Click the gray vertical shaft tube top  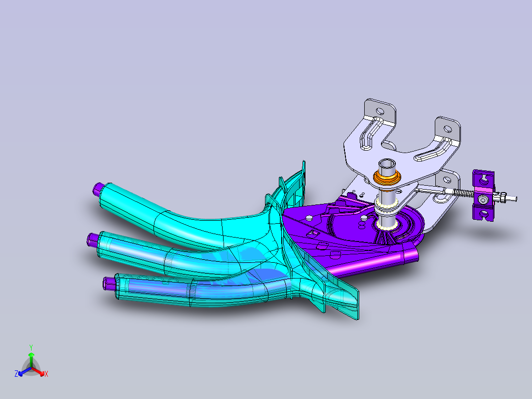387,166
